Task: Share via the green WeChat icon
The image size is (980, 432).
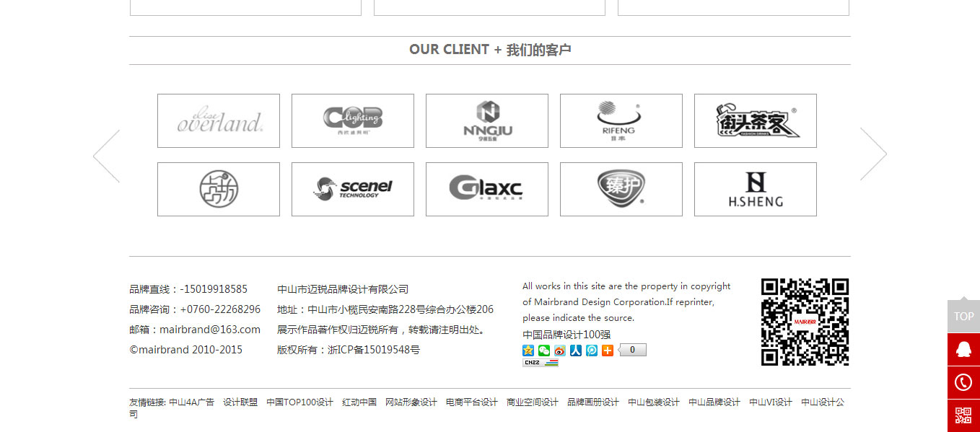Action: pos(544,351)
